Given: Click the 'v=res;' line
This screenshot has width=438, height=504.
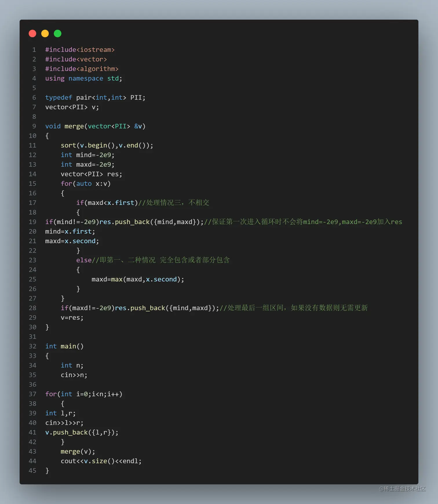Looking at the screenshot, I should click(72, 318).
